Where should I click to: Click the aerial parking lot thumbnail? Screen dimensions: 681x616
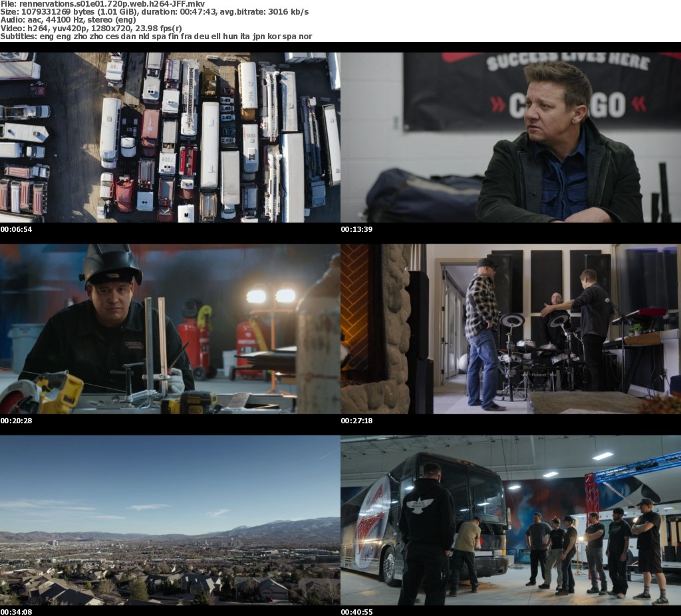click(x=170, y=137)
